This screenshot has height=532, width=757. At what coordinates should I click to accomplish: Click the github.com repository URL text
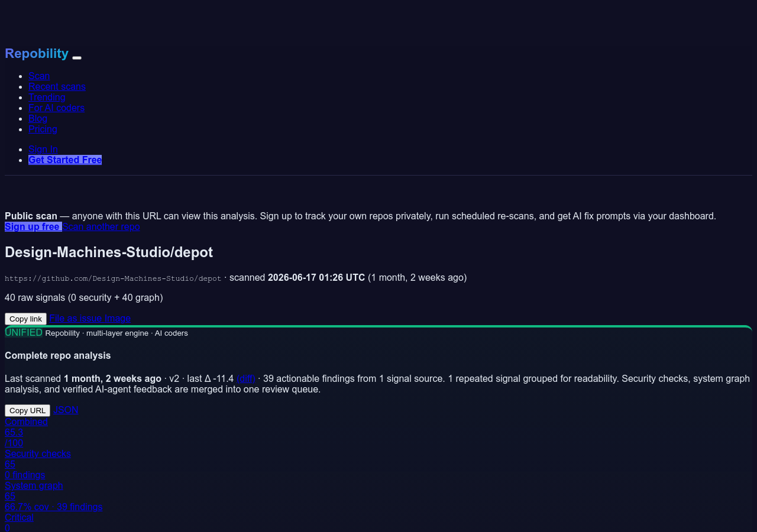(x=113, y=278)
